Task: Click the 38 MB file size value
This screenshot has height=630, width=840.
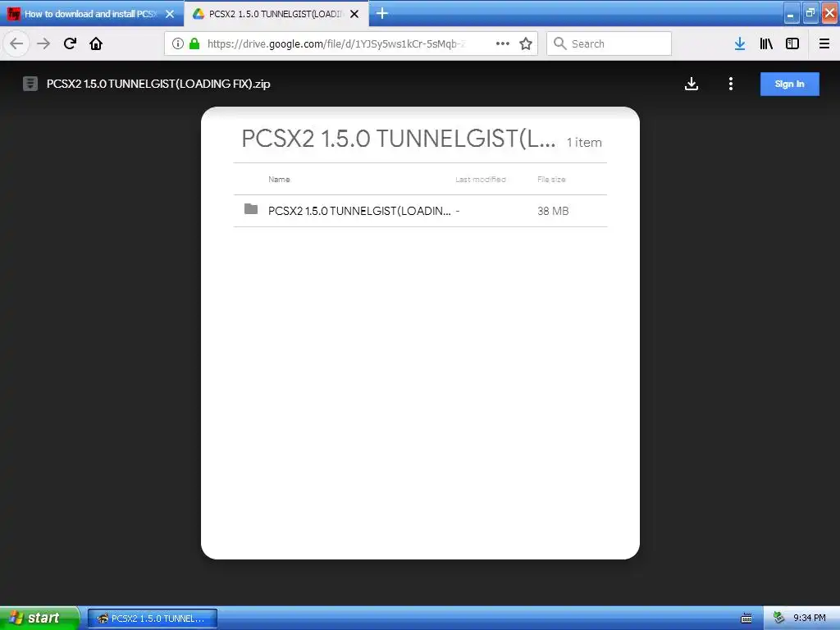Action: click(x=553, y=211)
